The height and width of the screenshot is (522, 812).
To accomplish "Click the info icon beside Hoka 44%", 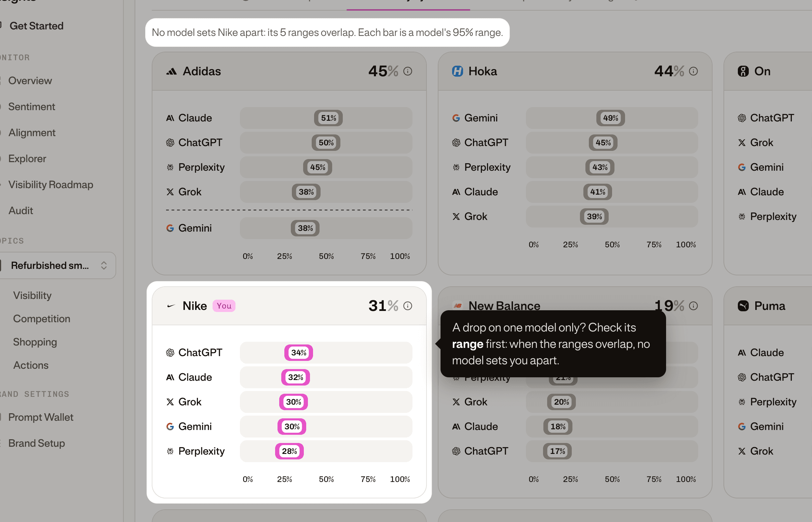I will (x=693, y=71).
